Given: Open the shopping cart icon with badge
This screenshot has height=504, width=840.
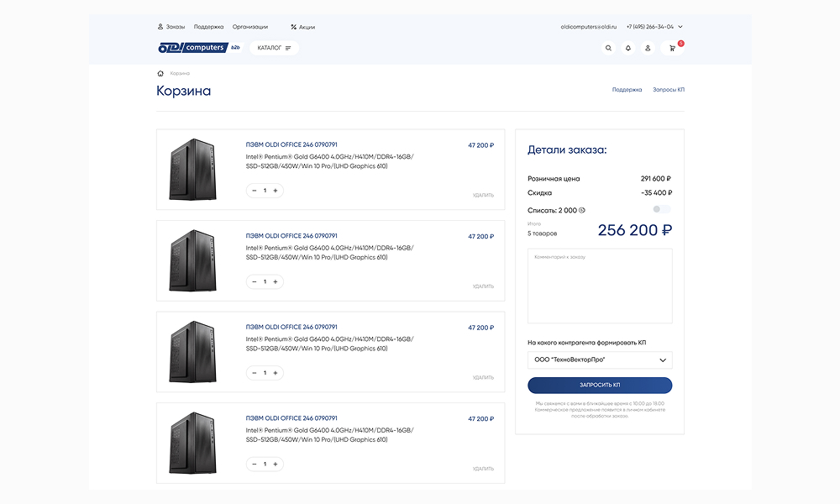Looking at the screenshot, I should coord(672,48).
